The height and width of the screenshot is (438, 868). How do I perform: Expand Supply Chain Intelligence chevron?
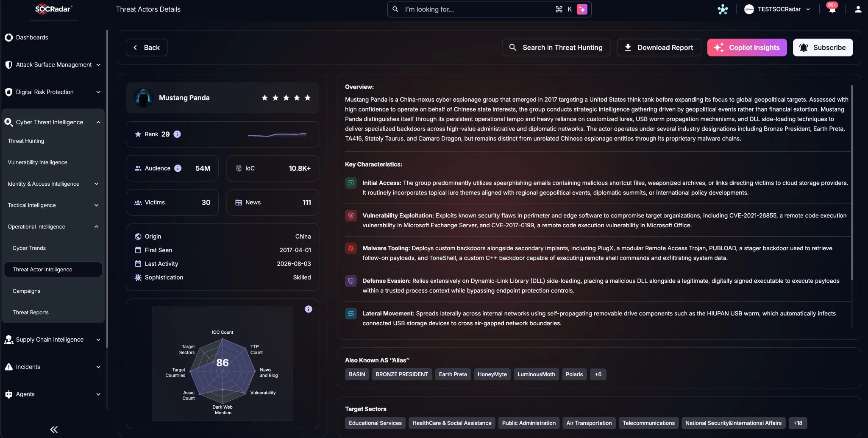98,340
